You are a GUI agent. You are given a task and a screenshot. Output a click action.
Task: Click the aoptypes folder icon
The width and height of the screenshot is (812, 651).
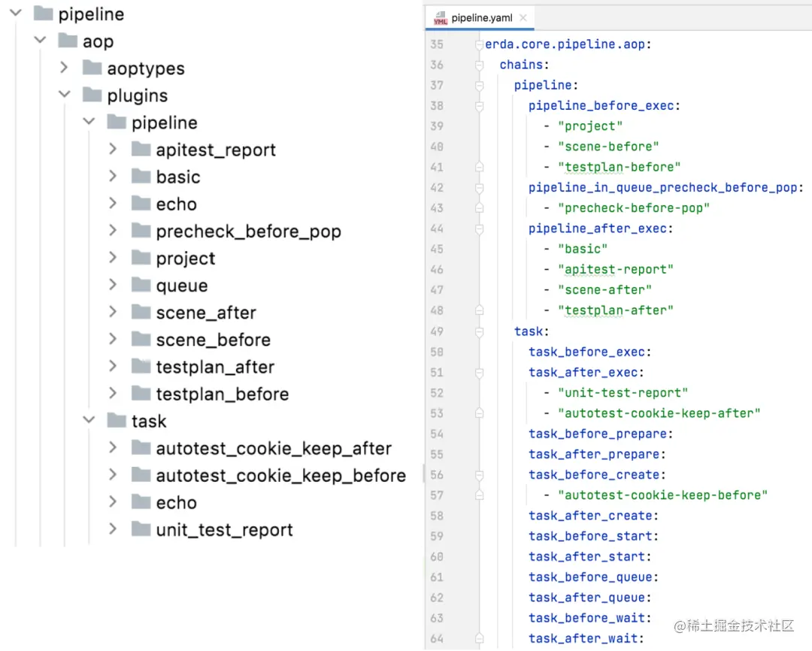click(x=92, y=68)
